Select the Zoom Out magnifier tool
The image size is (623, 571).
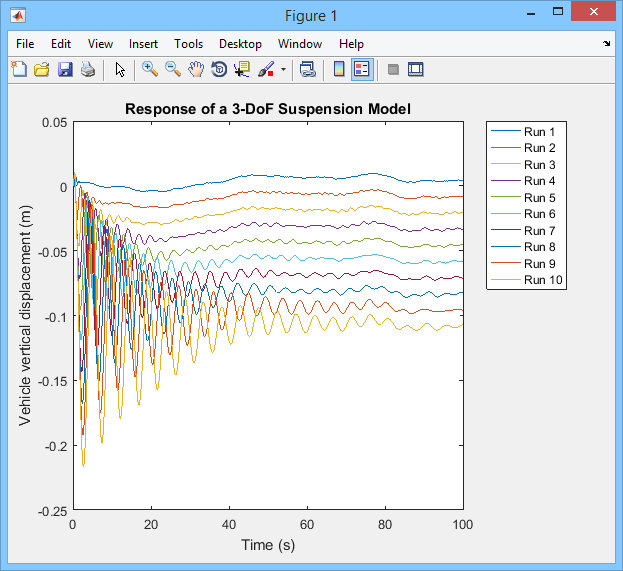pyautogui.click(x=172, y=69)
